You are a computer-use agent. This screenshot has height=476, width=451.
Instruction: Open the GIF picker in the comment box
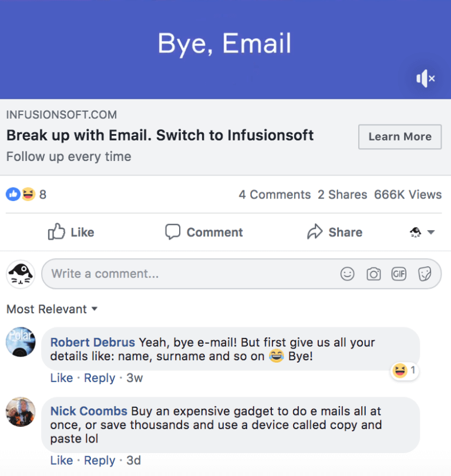[x=399, y=274]
